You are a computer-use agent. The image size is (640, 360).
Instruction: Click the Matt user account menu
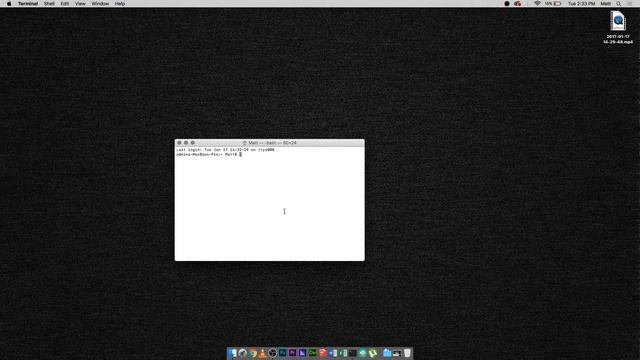tap(605, 4)
